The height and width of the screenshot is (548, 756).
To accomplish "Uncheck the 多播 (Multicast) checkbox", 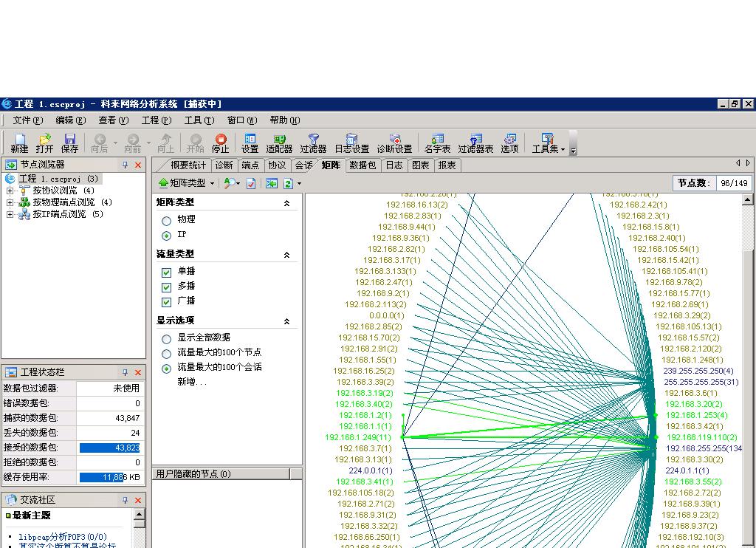I will tap(166, 287).
